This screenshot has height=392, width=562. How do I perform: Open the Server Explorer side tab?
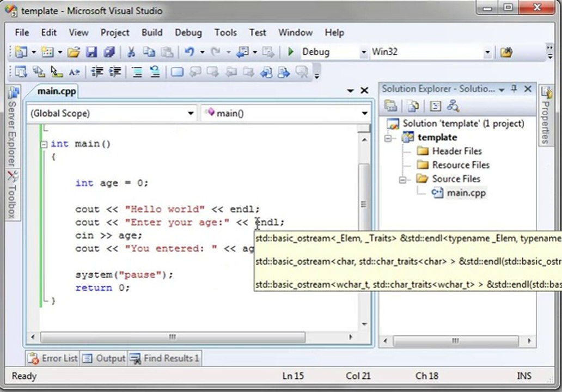click(x=13, y=127)
